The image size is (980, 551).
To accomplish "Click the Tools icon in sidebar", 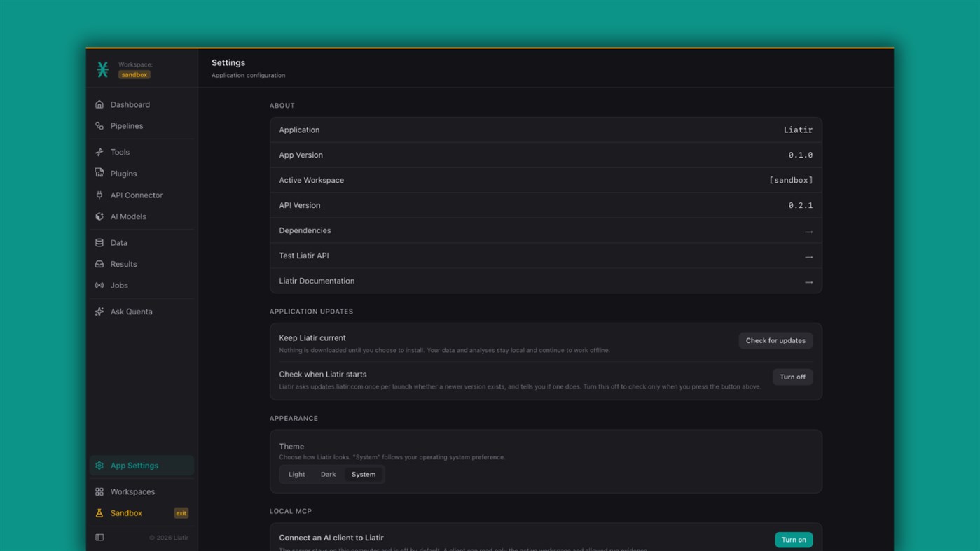I will coord(99,152).
